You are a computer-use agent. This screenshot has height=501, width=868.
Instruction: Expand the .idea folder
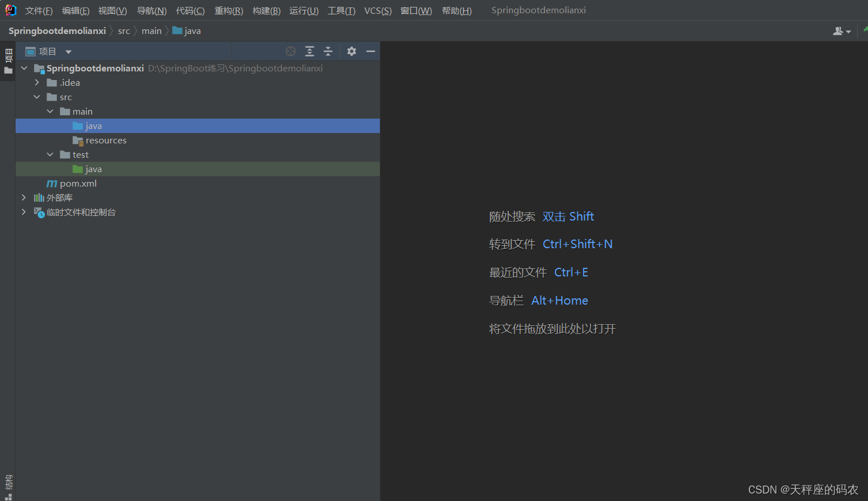(37, 83)
